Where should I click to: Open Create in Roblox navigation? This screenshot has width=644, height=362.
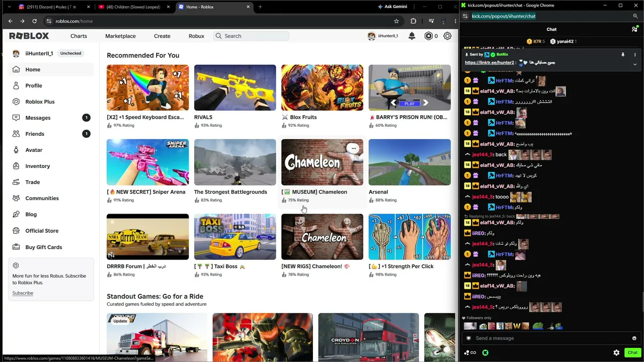[162, 36]
